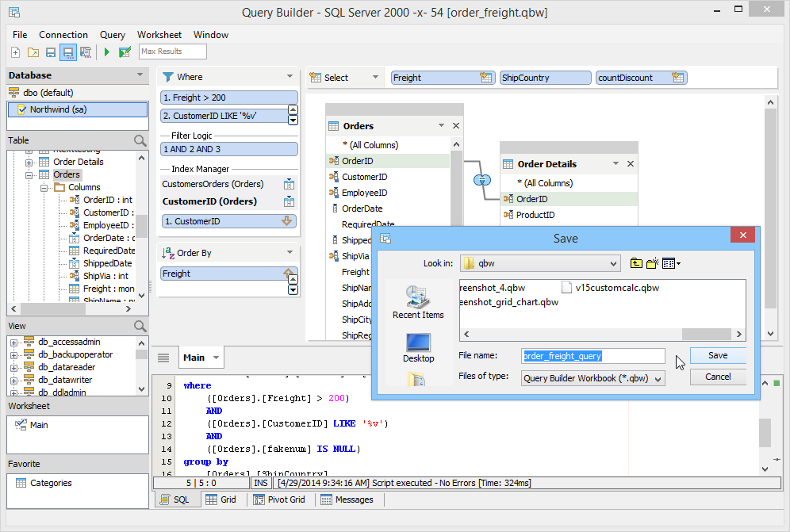
Task: Click the Up One Level icon in the Save dialog
Action: coord(636,263)
